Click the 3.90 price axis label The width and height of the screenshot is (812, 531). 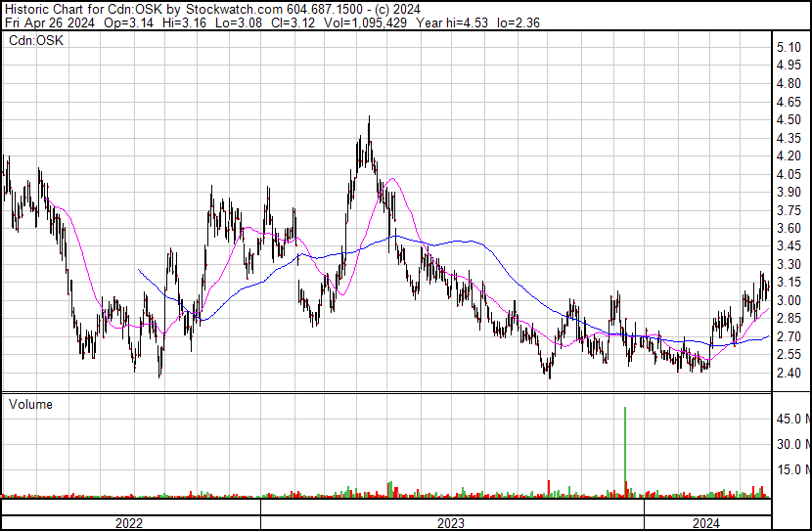tap(789, 192)
